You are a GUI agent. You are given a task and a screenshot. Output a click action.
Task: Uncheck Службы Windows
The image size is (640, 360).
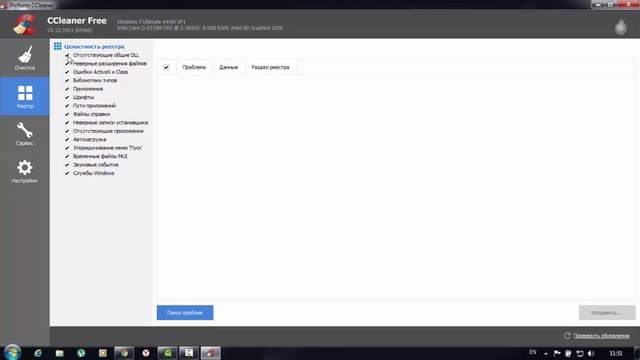click(67, 173)
